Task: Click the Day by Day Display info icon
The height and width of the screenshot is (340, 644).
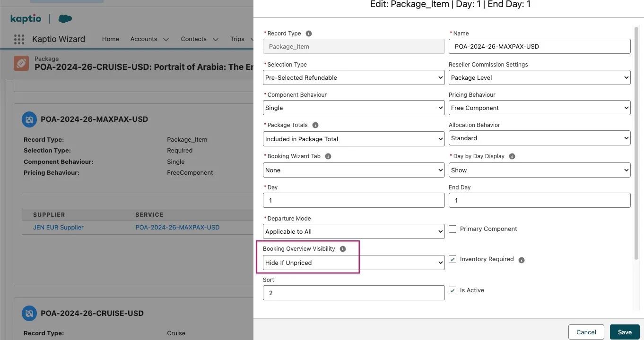Action: [512, 156]
